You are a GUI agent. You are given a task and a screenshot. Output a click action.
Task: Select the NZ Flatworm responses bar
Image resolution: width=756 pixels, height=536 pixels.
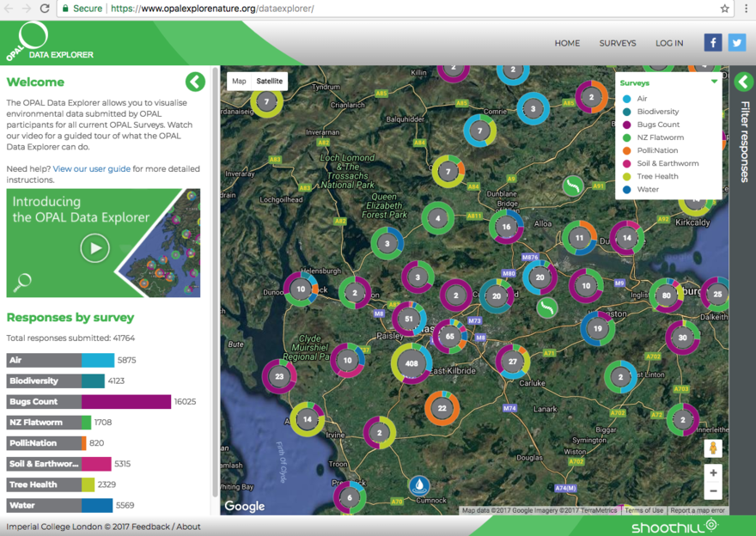click(49, 423)
